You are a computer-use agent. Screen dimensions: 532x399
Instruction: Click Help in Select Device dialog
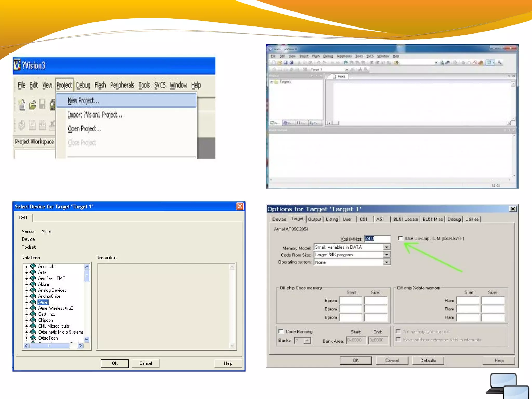point(228,363)
